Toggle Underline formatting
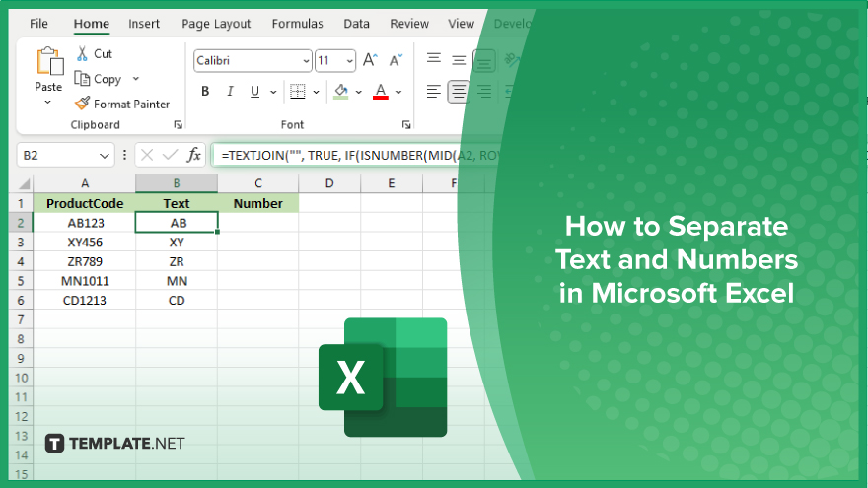 tap(254, 92)
